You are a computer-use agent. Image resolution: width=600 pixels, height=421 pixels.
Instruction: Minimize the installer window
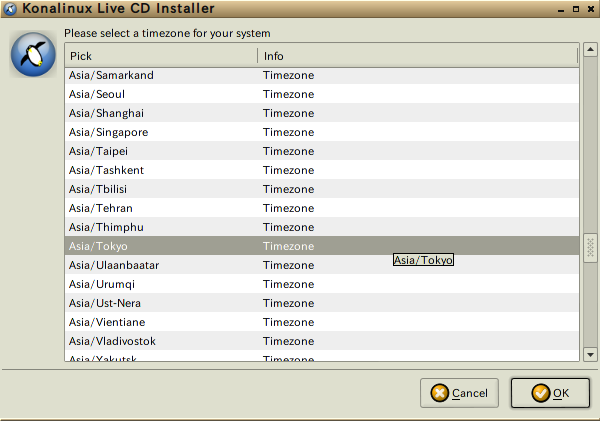561,9
